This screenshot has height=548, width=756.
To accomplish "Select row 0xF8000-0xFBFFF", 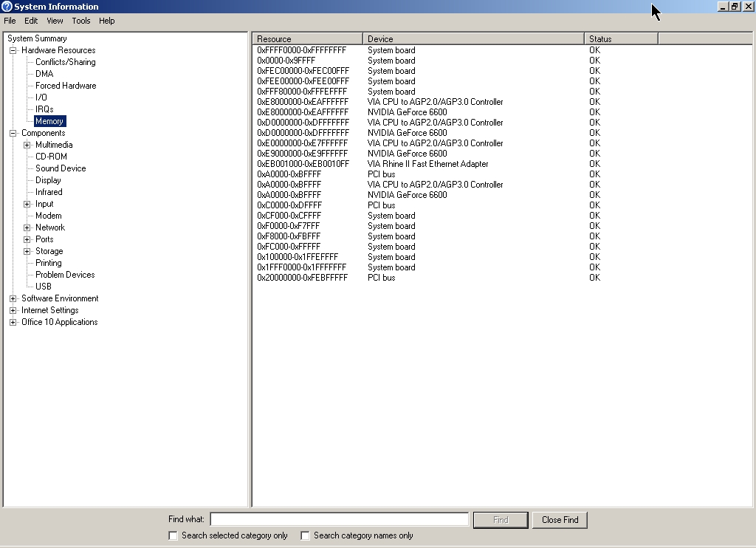I will tap(289, 236).
